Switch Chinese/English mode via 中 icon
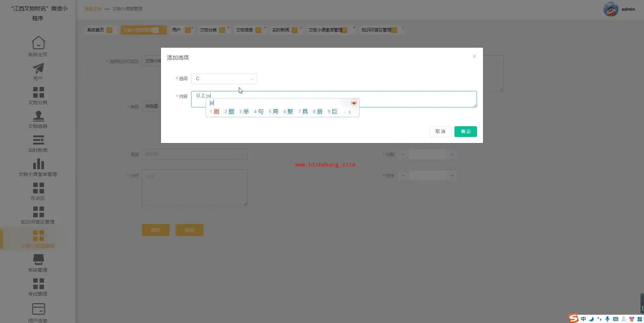The height and width of the screenshot is (323, 644). tap(583, 319)
